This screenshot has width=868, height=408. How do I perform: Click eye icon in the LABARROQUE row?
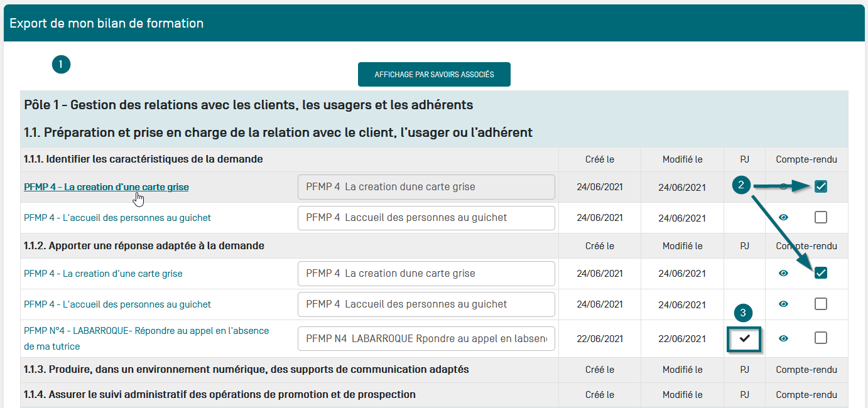[x=783, y=338]
